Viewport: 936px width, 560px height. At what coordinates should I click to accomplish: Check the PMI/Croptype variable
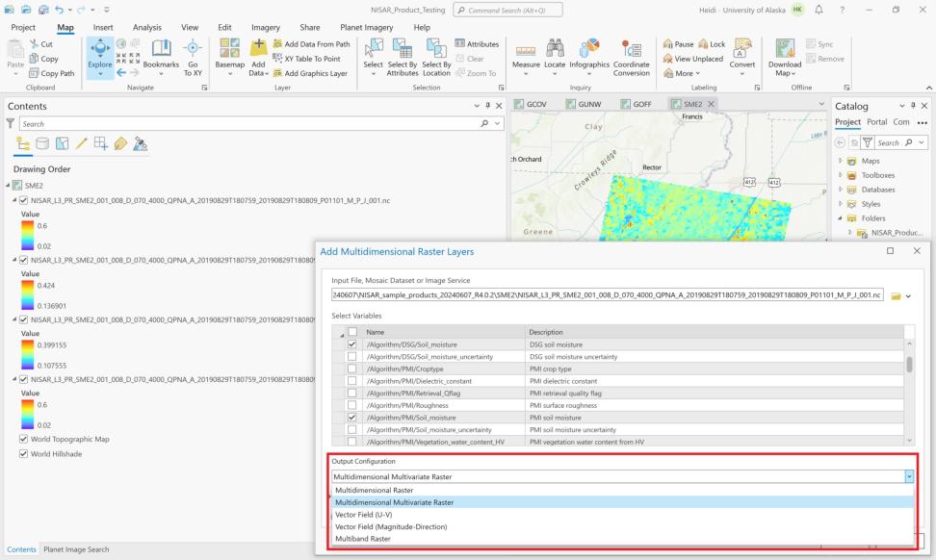point(352,369)
